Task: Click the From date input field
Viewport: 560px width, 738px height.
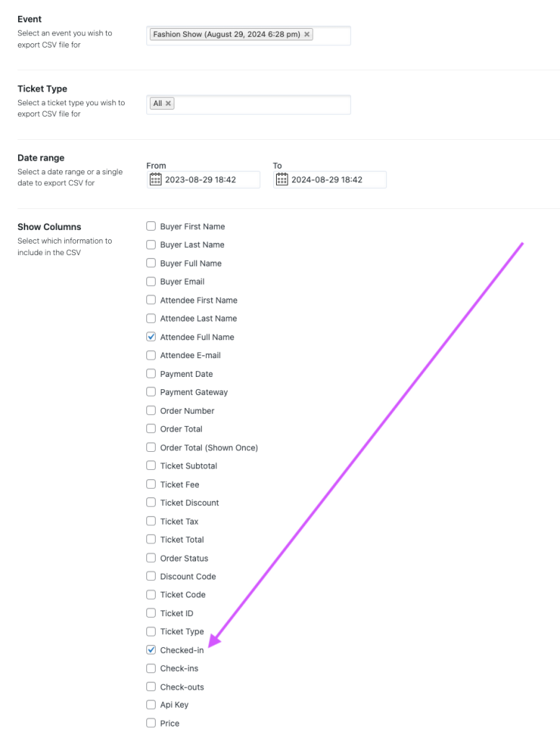Action: point(209,179)
